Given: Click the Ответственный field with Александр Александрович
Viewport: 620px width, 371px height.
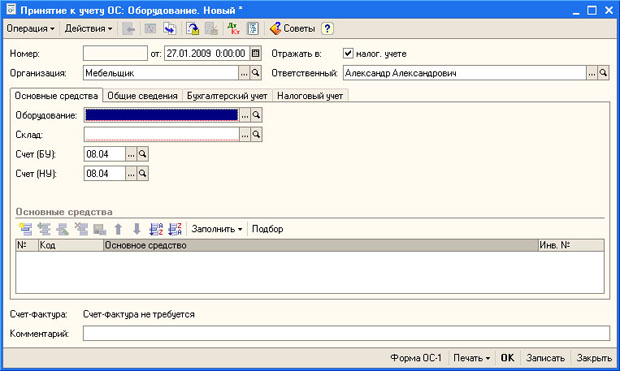Looking at the screenshot, I should coord(465,73).
